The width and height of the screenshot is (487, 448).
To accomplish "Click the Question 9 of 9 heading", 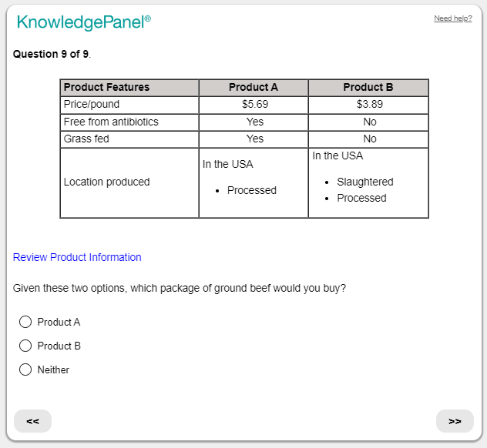I will [x=52, y=54].
